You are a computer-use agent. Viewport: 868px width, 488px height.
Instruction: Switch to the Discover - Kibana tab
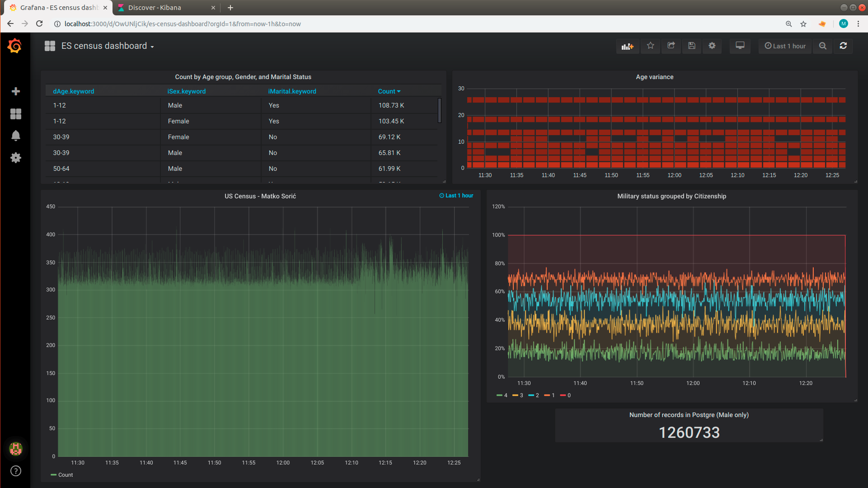[x=155, y=8]
